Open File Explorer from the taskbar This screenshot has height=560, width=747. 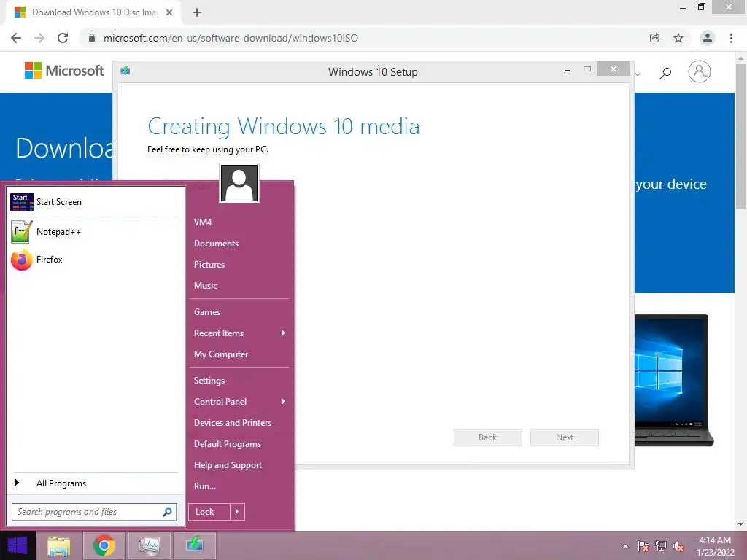[x=58, y=545]
